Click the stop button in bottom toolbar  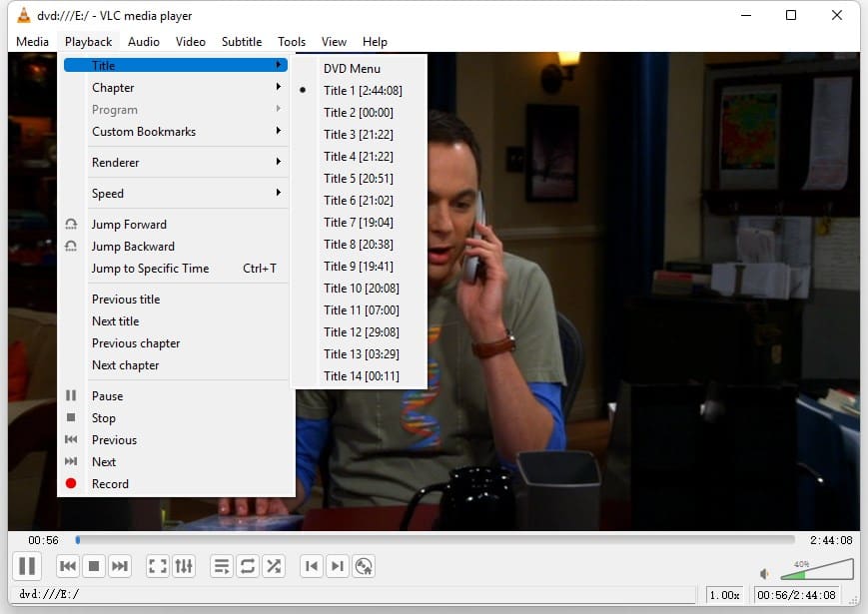point(94,566)
